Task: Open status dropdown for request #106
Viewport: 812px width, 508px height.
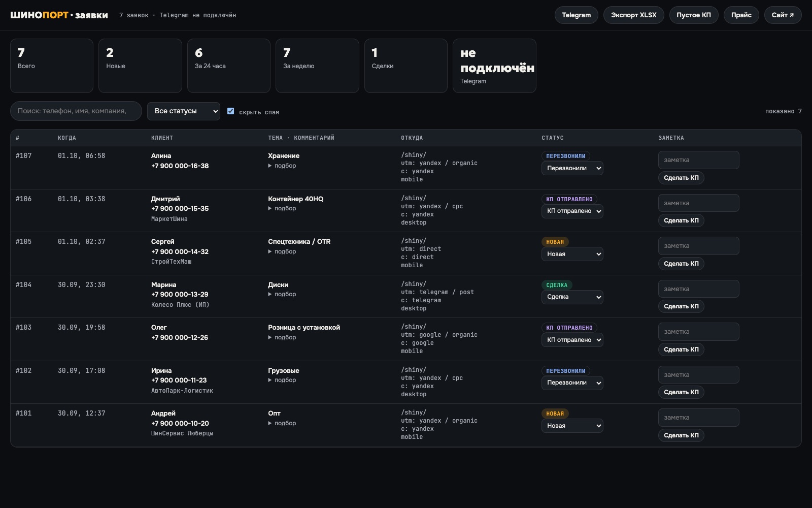Action: [572, 211]
